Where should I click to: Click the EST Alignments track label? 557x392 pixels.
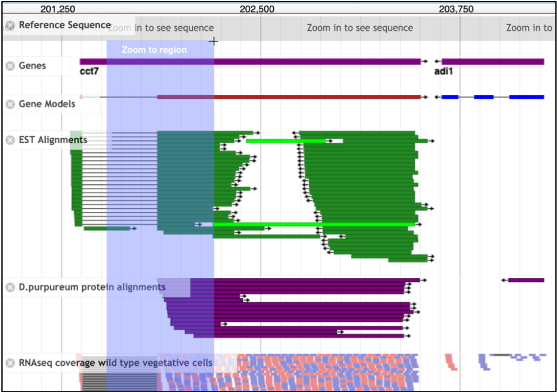click(53, 140)
